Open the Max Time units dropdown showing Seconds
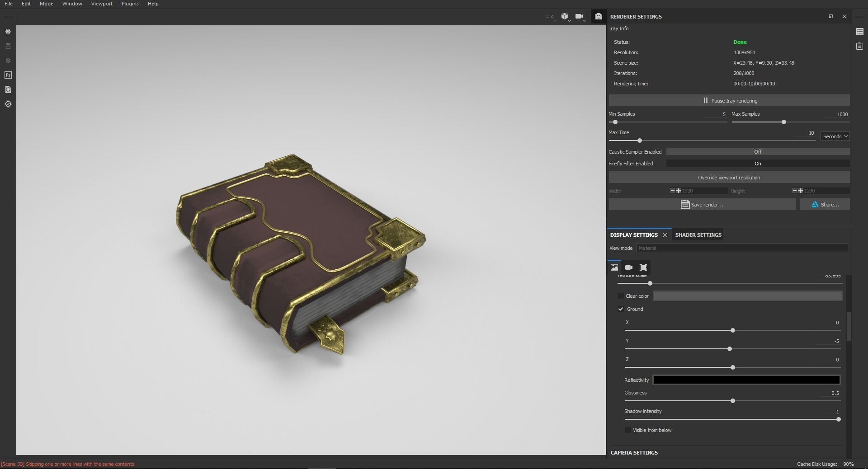 coord(835,136)
